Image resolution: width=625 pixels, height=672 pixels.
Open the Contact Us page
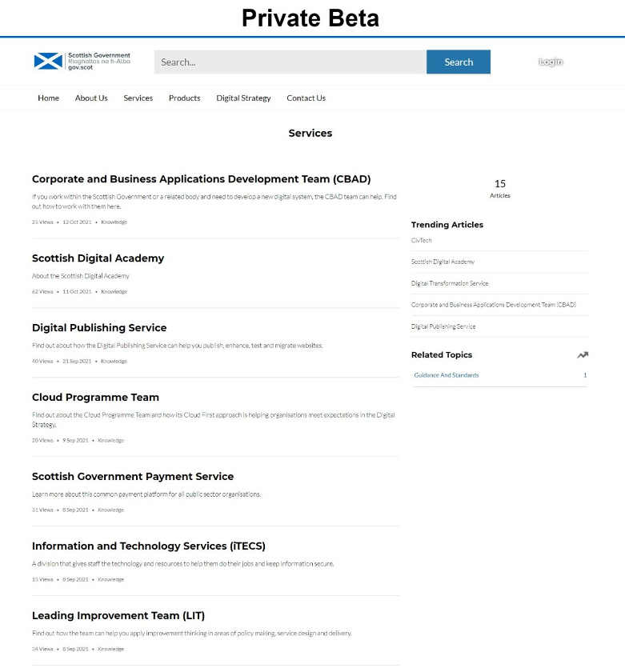[x=306, y=98]
